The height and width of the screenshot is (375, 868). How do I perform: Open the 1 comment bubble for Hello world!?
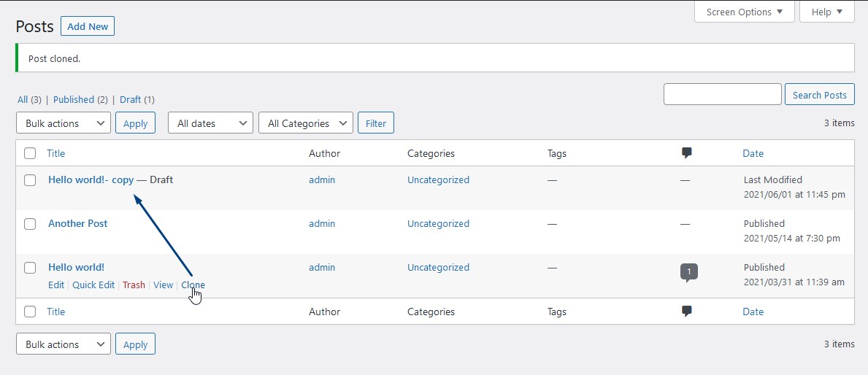[688, 273]
